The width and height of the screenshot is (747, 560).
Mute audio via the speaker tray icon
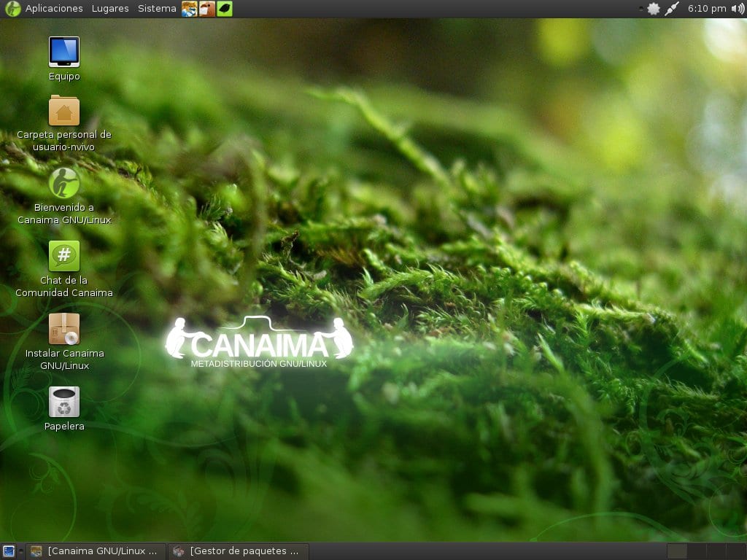(x=738, y=9)
